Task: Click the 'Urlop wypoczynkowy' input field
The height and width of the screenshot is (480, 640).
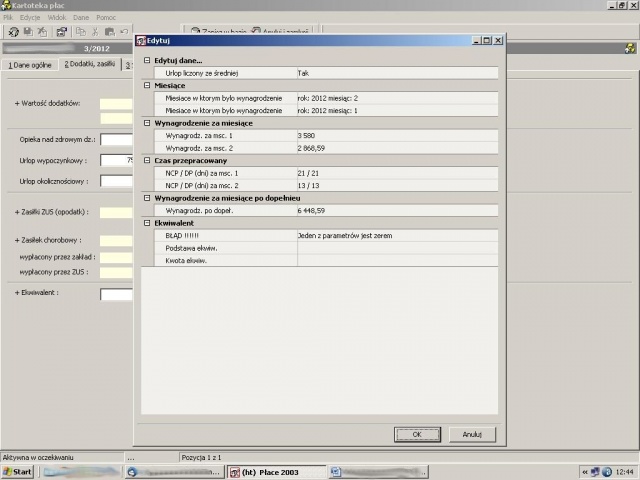Action: pos(116,160)
